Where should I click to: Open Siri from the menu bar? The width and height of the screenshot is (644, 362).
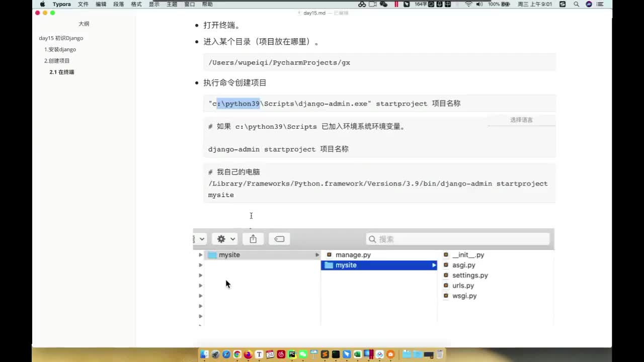point(589,4)
